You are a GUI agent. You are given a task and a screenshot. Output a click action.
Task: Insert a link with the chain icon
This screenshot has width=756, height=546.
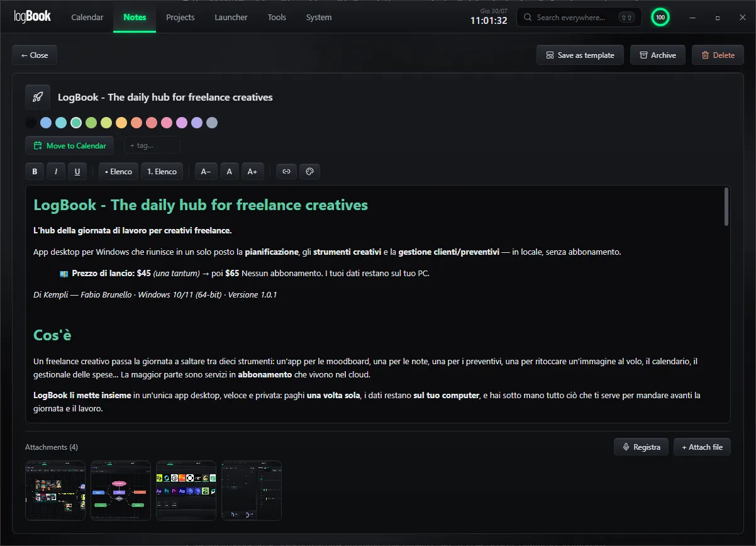pyautogui.click(x=286, y=171)
